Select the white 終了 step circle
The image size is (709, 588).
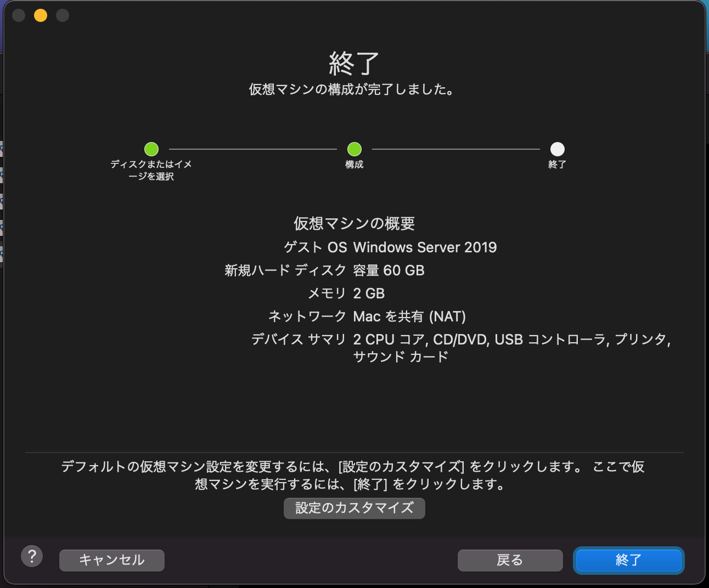(558, 149)
